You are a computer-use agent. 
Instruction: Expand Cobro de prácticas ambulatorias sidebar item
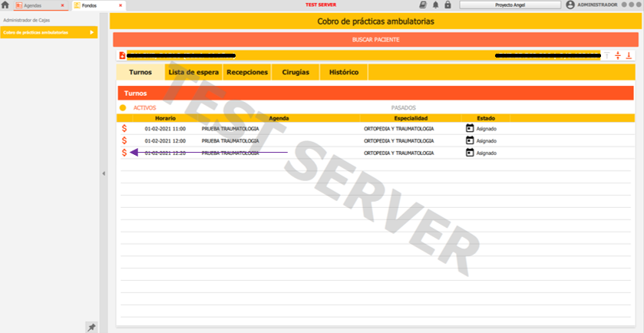pos(92,33)
